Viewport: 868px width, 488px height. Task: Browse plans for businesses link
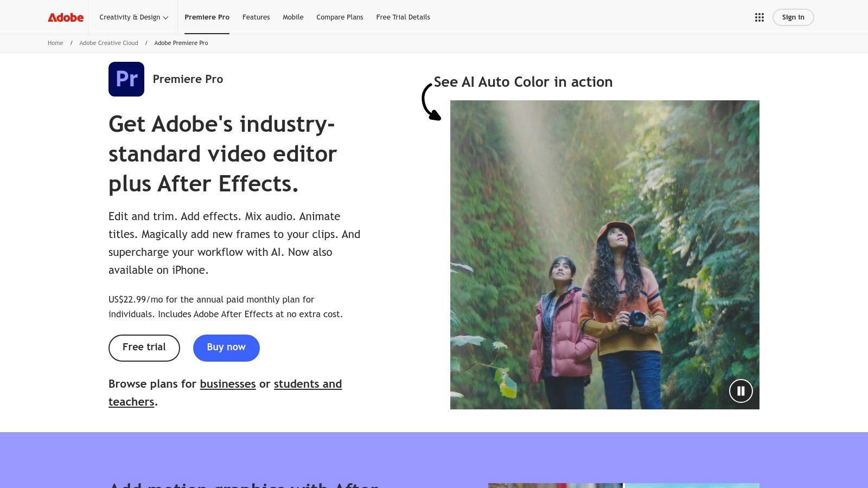click(227, 384)
